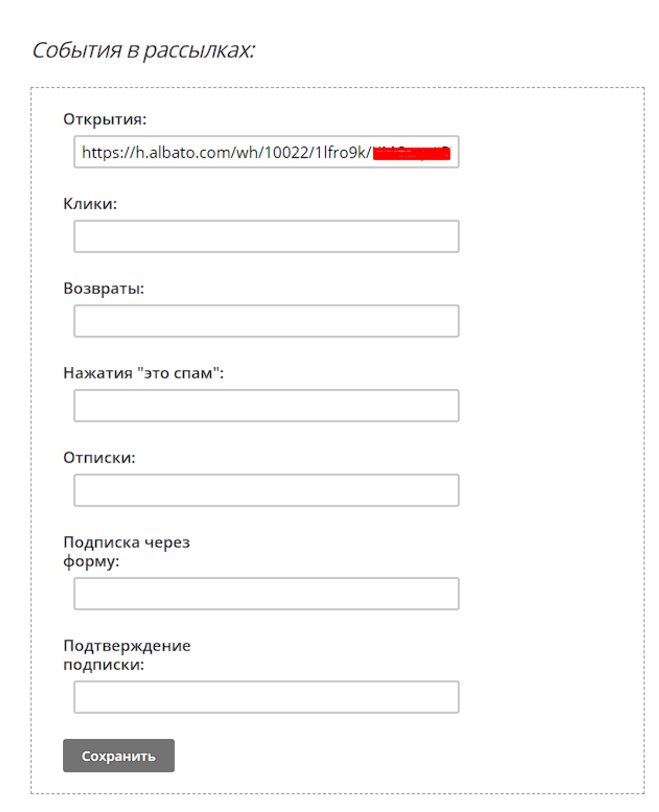Click into the Возвраты text box

click(x=266, y=321)
